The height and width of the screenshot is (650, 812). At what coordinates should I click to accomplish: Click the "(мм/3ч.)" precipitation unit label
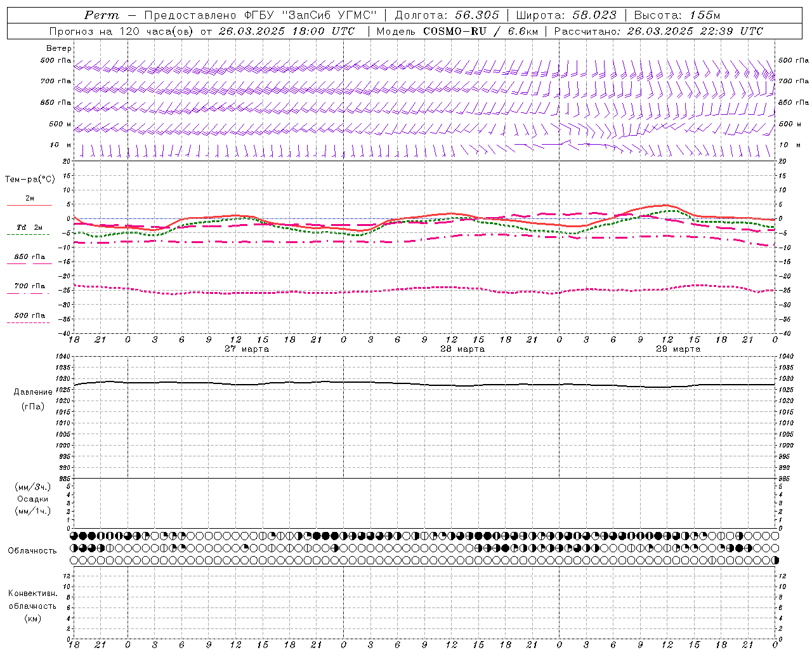33,487
